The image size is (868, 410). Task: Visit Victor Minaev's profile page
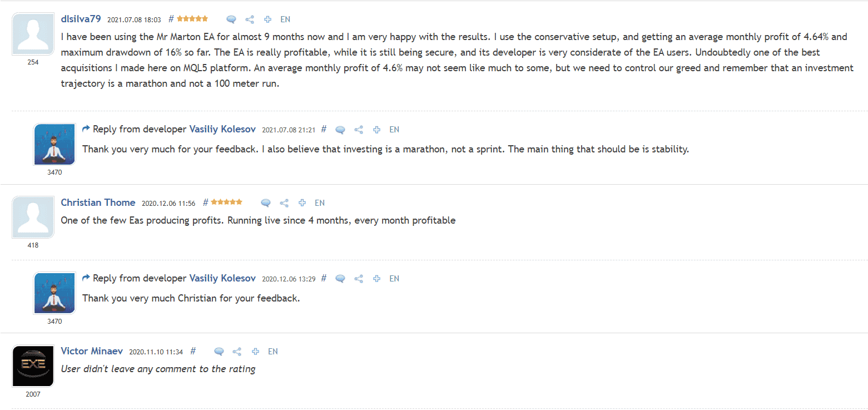[92, 351]
